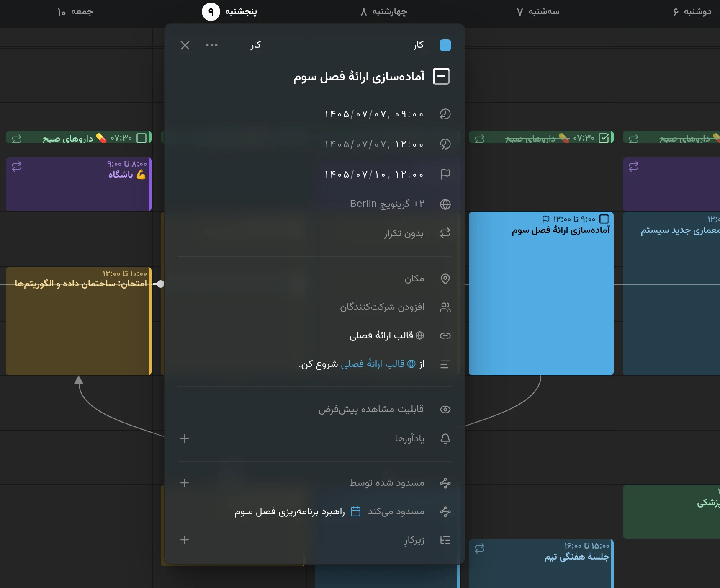Open the امتحان: ساختمان داده و الگوریتم‌ها event

(x=79, y=321)
